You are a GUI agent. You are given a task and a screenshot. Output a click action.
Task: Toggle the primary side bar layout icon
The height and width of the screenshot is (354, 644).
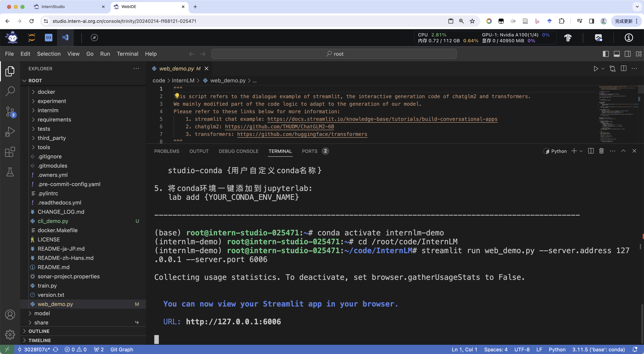pyautogui.click(x=605, y=54)
